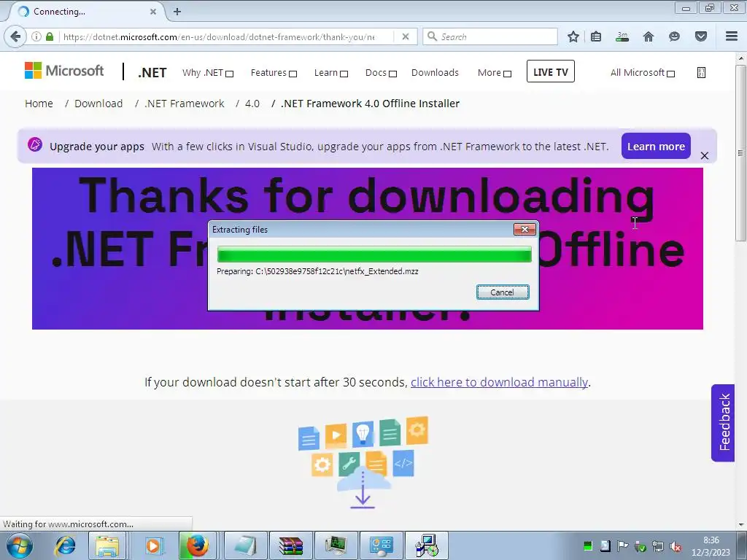Click here to download manually link
The height and width of the screenshot is (560, 747).
point(499,382)
